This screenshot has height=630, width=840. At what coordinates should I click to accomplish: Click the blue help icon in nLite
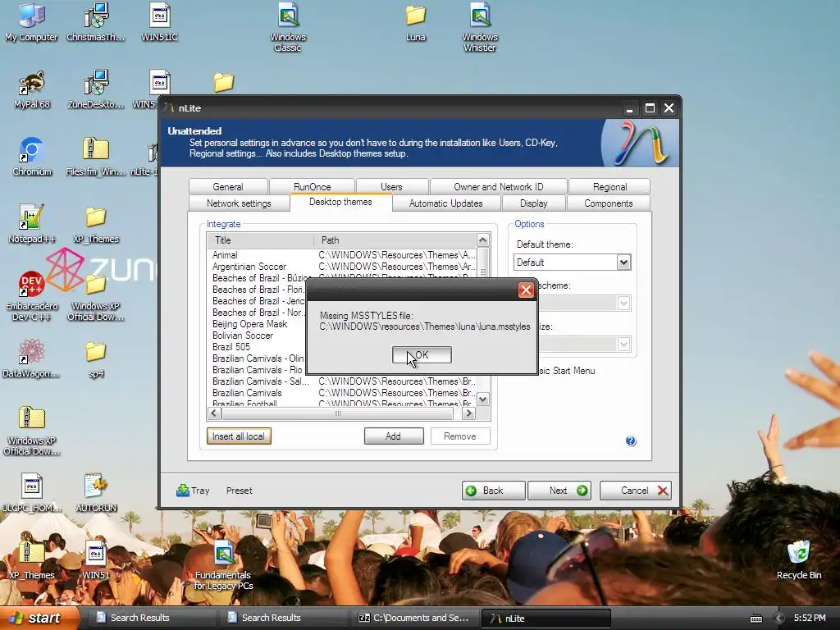coord(631,441)
